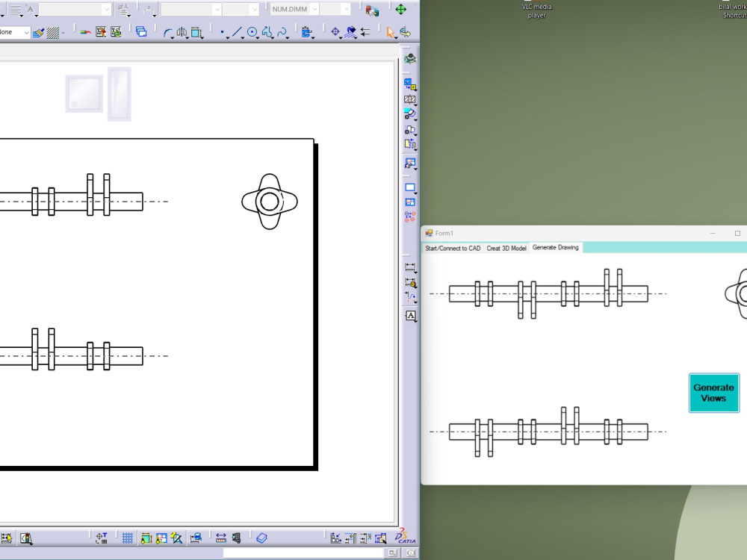Toggle the sketcher grid display
The image size is (747, 560).
(127, 538)
